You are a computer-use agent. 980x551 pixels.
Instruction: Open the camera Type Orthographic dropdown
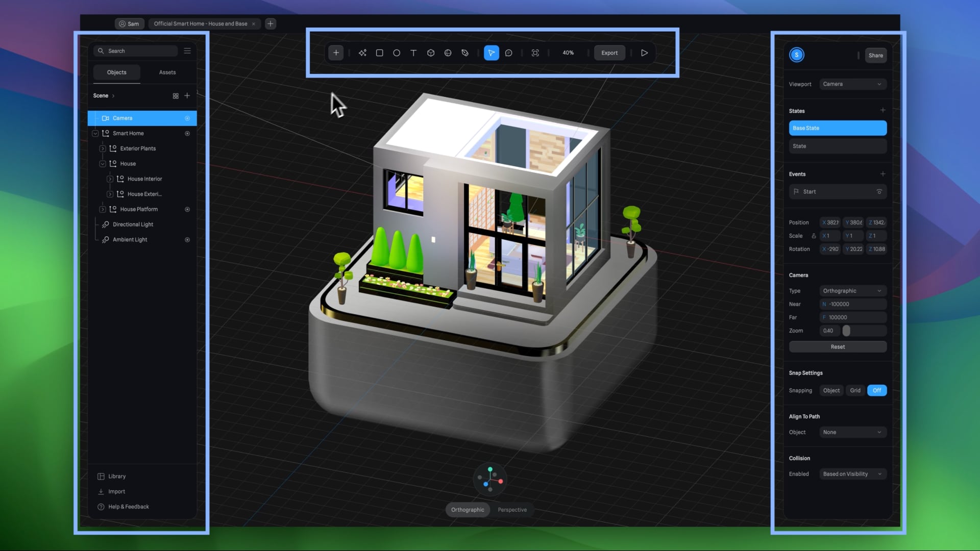[x=852, y=291]
